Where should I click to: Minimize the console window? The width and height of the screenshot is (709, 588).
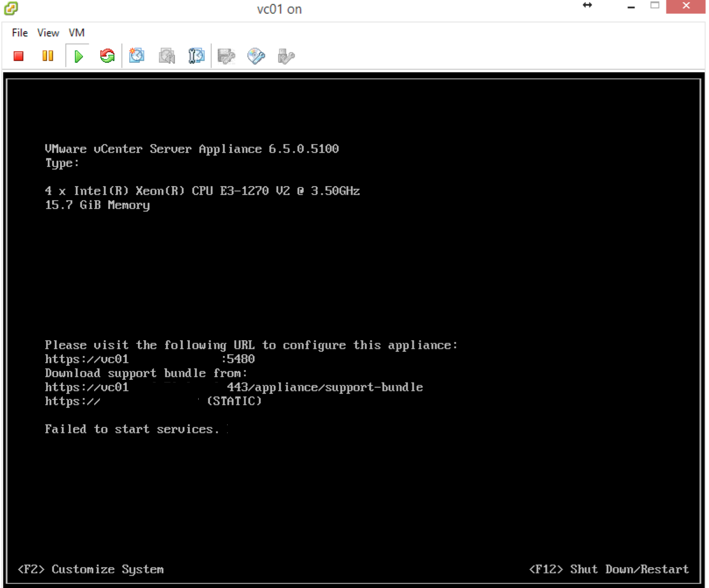pyautogui.click(x=631, y=7)
